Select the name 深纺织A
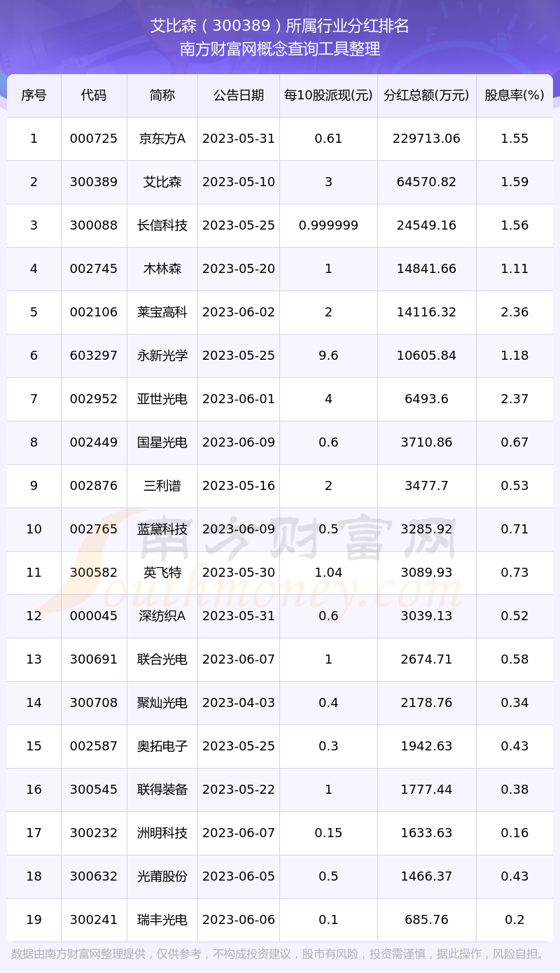The image size is (560, 973). tap(162, 616)
